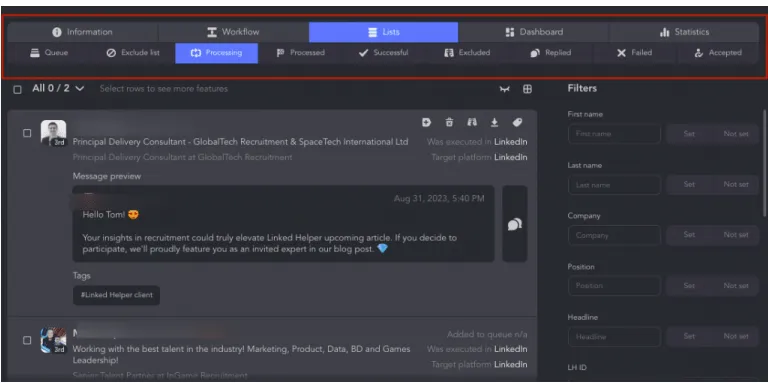Click LinkedIn next to 'Was executed in', first profile
The image size is (768, 383).
click(510, 142)
